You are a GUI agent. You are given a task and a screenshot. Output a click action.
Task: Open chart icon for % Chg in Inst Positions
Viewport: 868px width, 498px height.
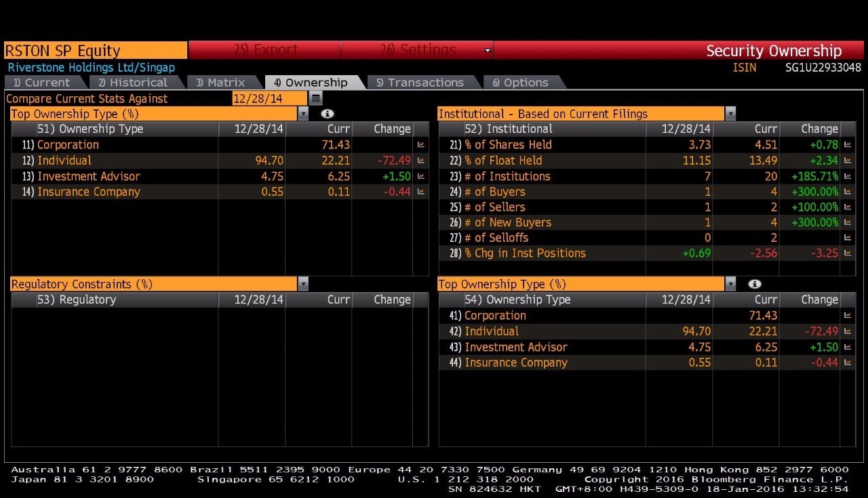pyautogui.click(x=848, y=253)
